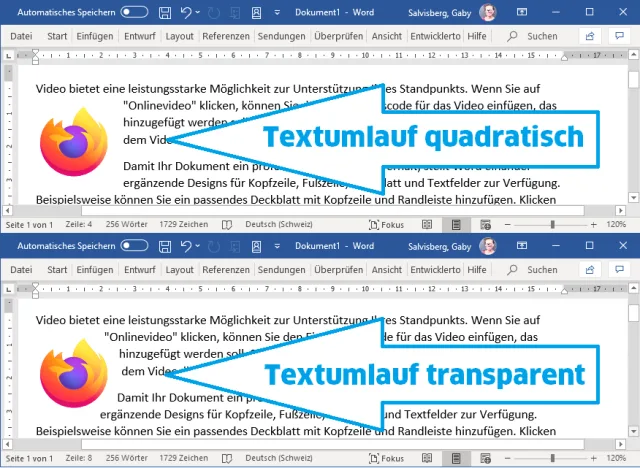
Task: Click Suchen search box in bottom window
Action: tap(532, 270)
